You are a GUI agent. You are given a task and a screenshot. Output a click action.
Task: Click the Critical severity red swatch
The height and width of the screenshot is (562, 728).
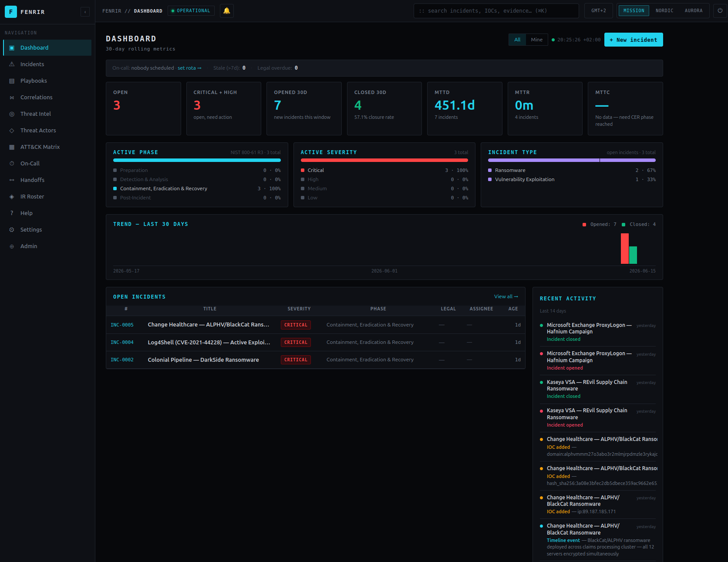pos(303,170)
